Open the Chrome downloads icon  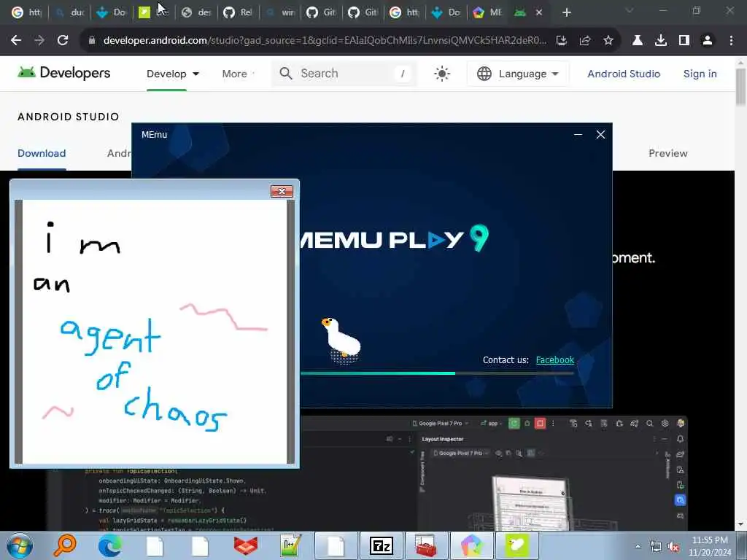[661, 41]
